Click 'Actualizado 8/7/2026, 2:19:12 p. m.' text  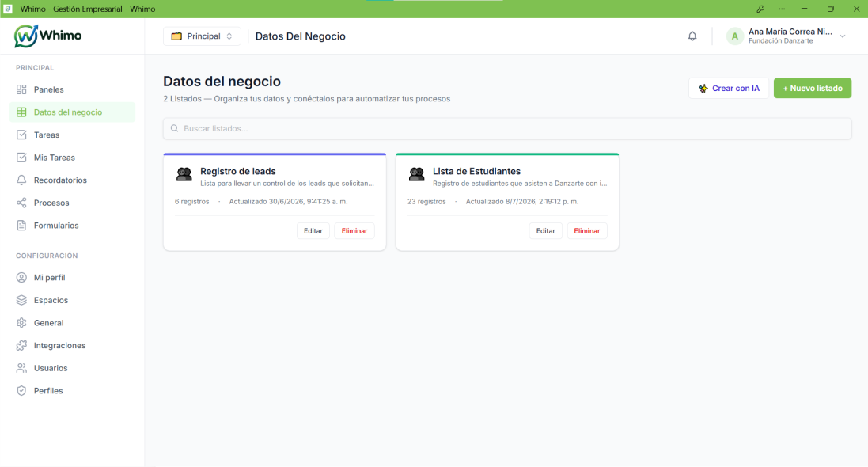tap(522, 202)
